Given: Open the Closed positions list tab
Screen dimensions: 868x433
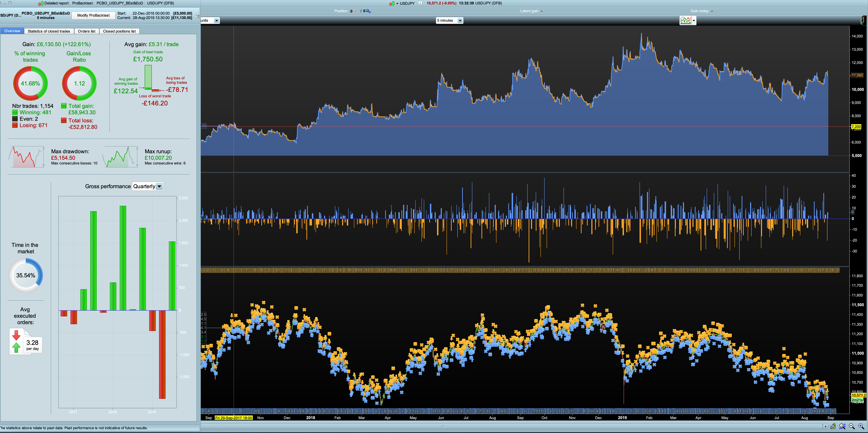Looking at the screenshot, I should tap(119, 31).
